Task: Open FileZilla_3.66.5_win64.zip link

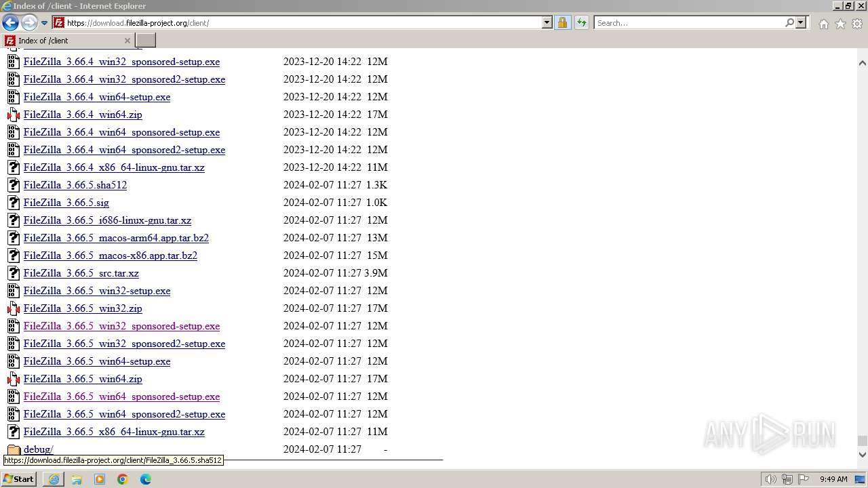Action: [83, 379]
